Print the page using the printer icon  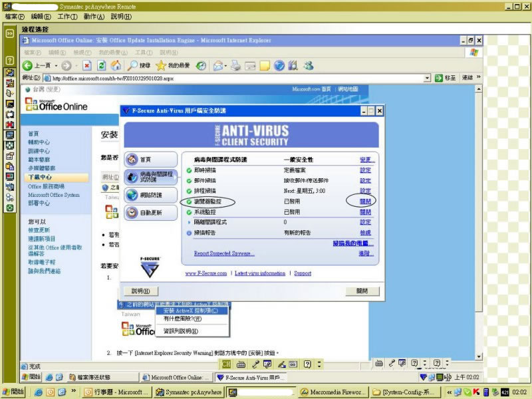click(235, 65)
